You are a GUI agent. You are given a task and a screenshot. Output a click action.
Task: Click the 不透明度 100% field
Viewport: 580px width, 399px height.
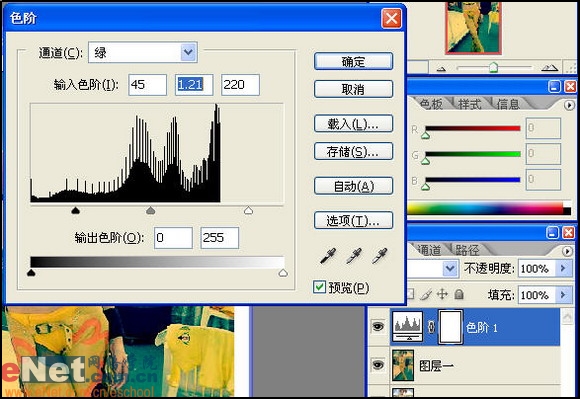point(537,268)
